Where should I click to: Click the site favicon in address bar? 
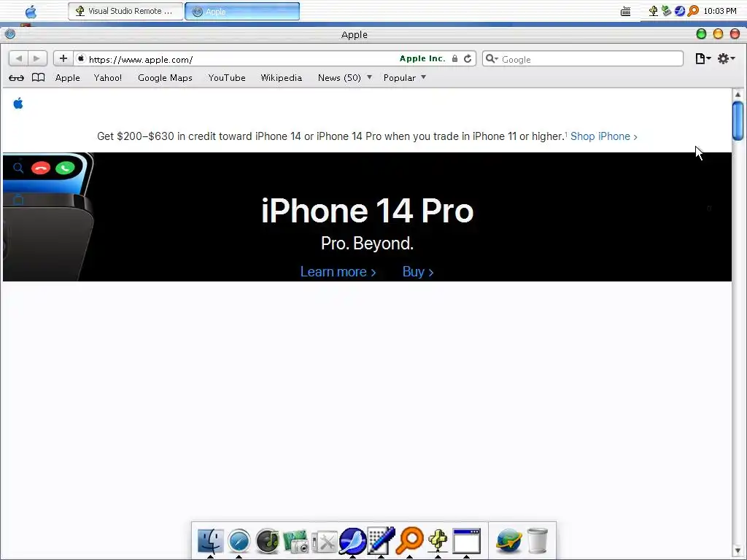click(x=81, y=58)
